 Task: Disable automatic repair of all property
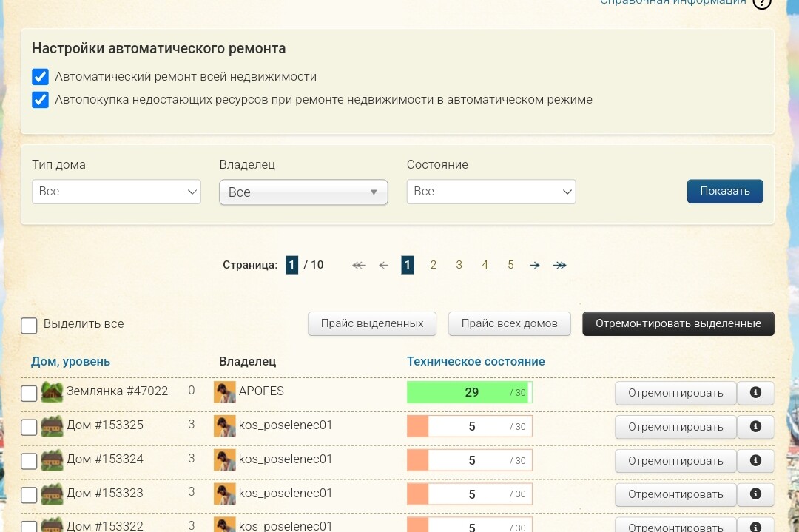[x=41, y=77]
